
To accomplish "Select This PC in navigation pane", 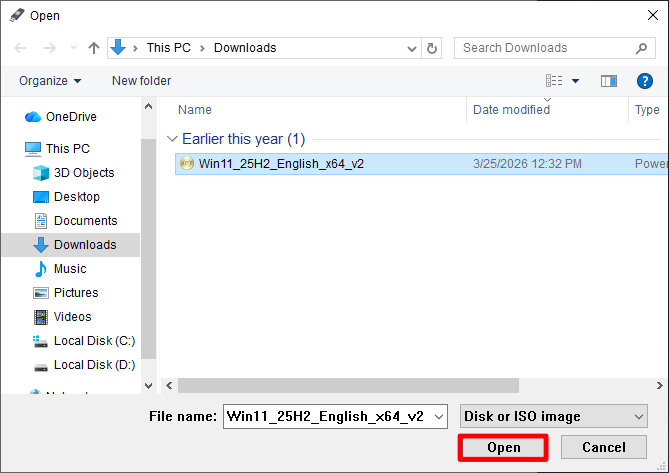I will (68, 148).
